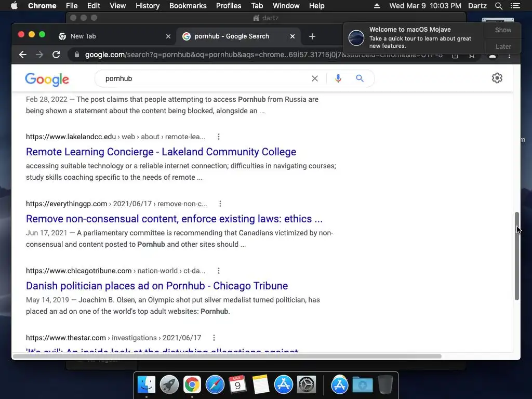
Task: Open more options for the lakelandcc.edu result
Action: click(x=219, y=137)
